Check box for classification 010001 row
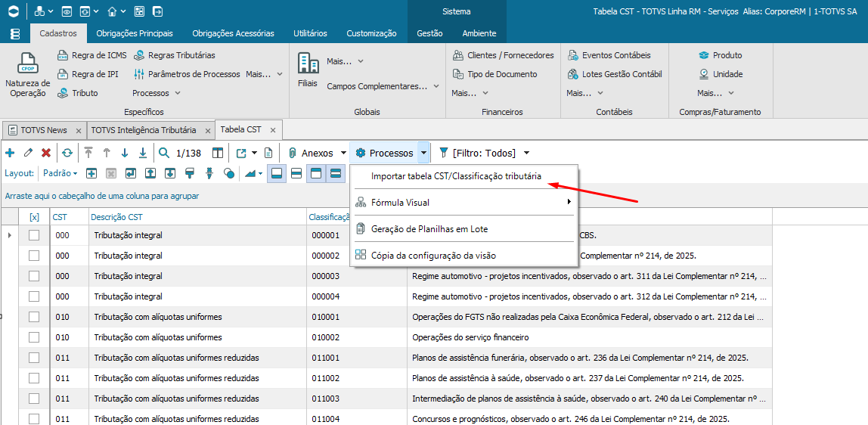The width and height of the screenshot is (868, 425). tap(34, 317)
